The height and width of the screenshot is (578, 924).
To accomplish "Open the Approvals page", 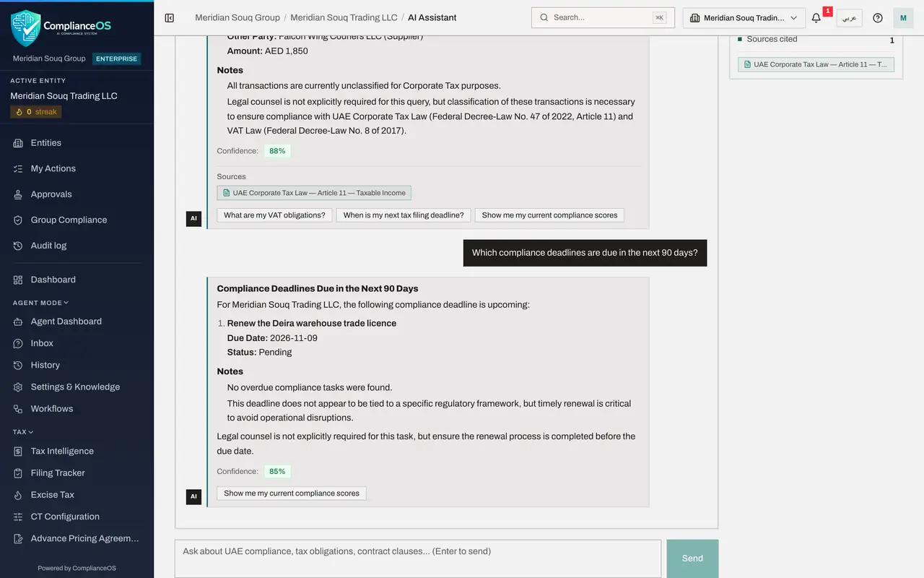I will (51, 194).
